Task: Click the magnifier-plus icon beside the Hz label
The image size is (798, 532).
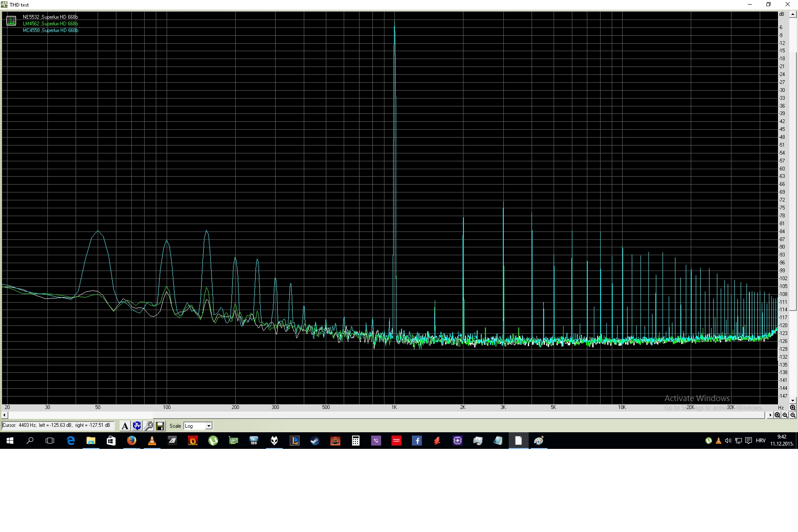Action: tap(793, 408)
